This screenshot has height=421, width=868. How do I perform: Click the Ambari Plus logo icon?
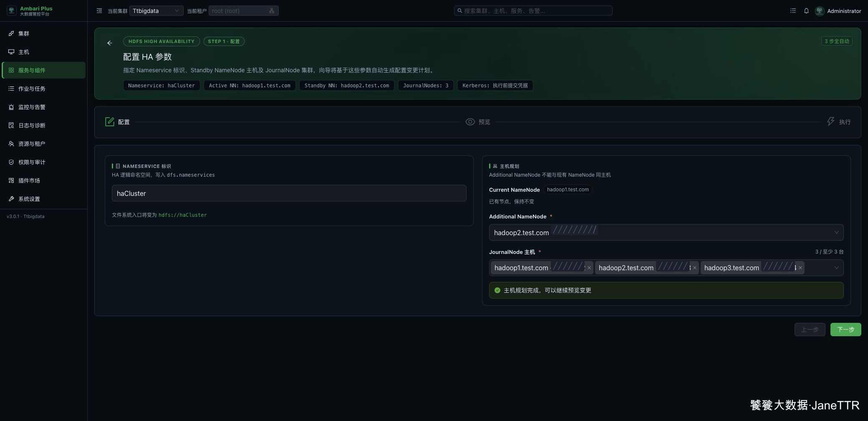[12, 11]
